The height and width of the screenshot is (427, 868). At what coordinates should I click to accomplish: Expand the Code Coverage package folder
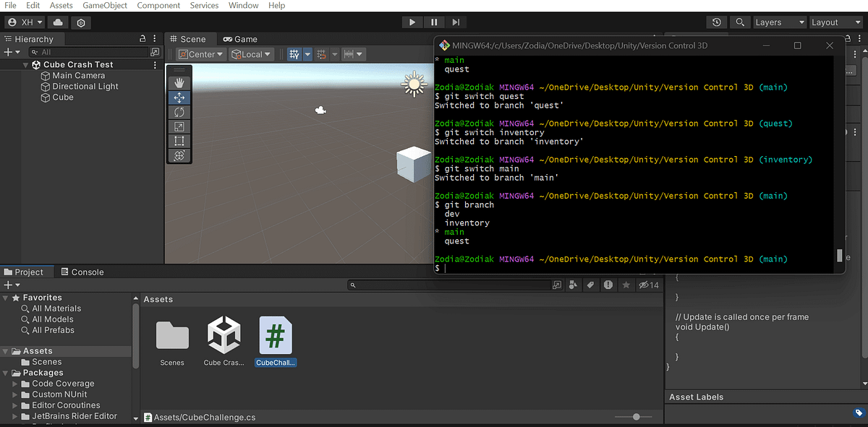pyautogui.click(x=15, y=384)
